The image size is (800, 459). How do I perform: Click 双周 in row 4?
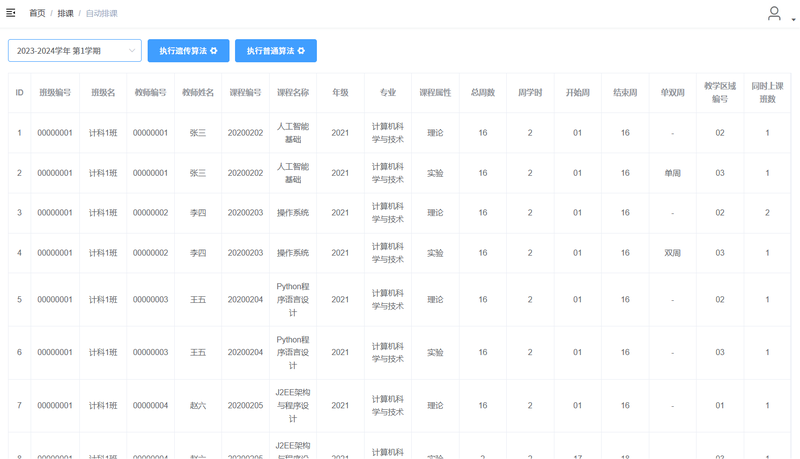tap(672, 253)
